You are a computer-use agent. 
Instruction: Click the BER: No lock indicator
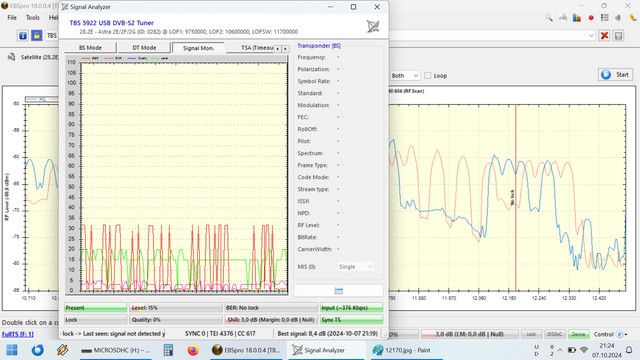271,308
